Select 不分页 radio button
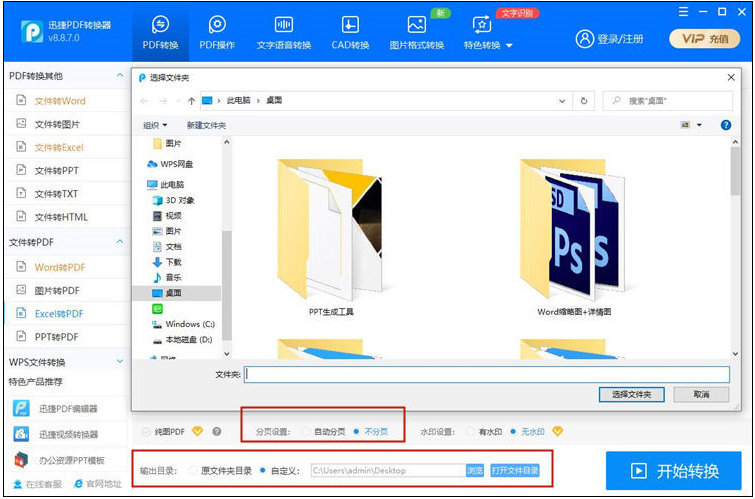 tap(356, 432)
